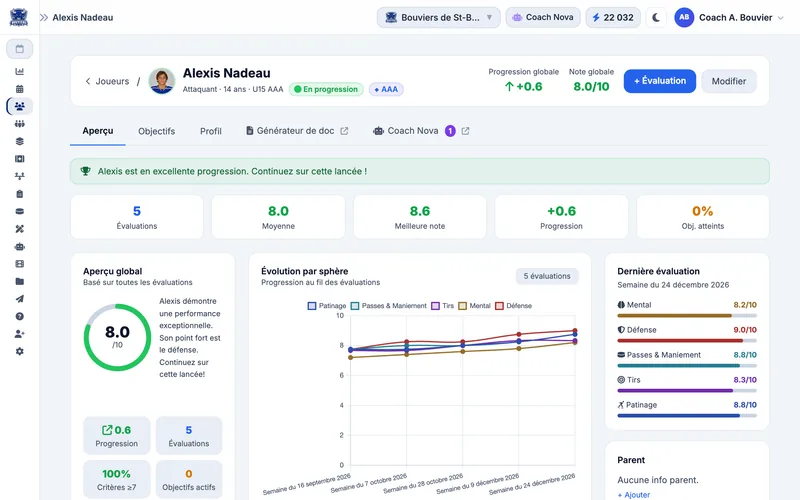
Task: Switch to the Aperçu tab
Action: (x=97, y=131)
